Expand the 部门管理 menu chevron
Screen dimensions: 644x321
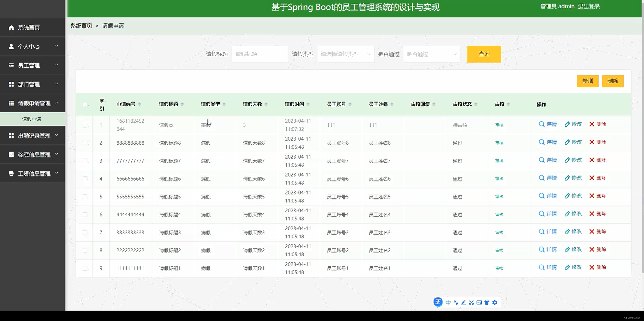[x=57, y=83]
